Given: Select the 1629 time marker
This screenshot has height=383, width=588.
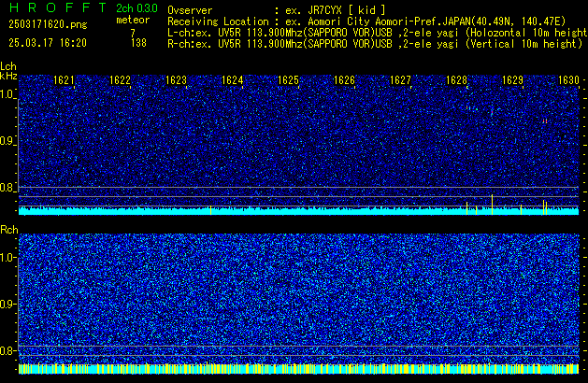Looking at the screenshot, I should coord(512,80).
